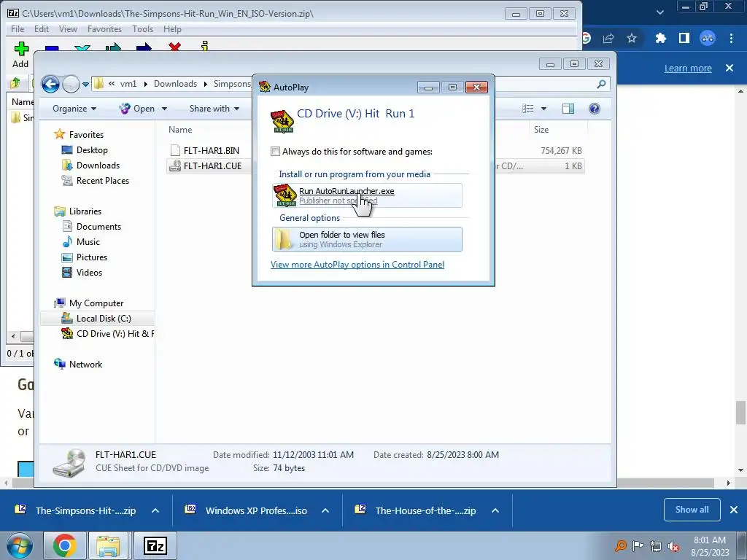Expand The-Simpsons-Hit zip download chevron
Screen dimensions: 747x560
coord(155,510)
